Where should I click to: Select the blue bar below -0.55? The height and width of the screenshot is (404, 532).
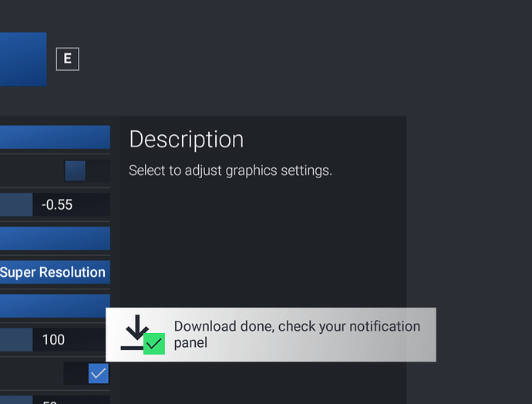55,238
